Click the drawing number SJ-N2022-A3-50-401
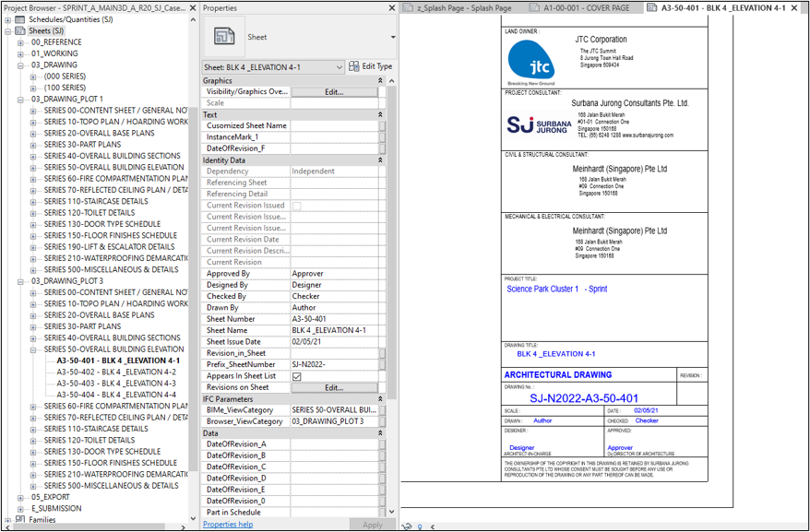810x532 pixels. click(x=584, y=398)
